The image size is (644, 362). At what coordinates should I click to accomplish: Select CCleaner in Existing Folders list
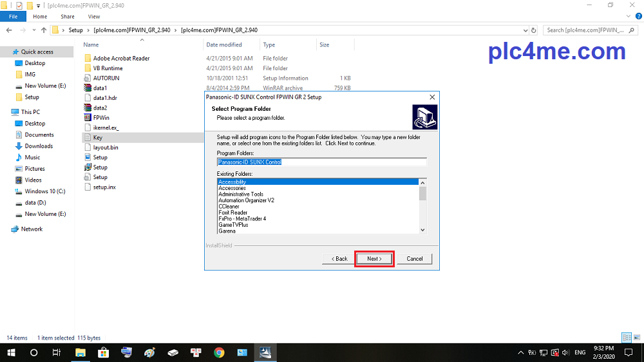tap(229, 207)
